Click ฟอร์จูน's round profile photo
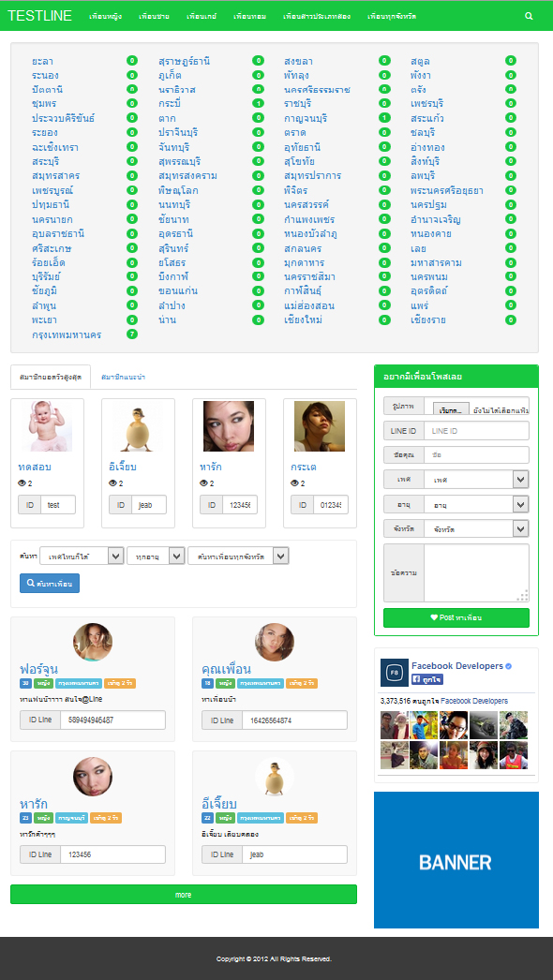The image size is (553, 980). coord(93,642)
